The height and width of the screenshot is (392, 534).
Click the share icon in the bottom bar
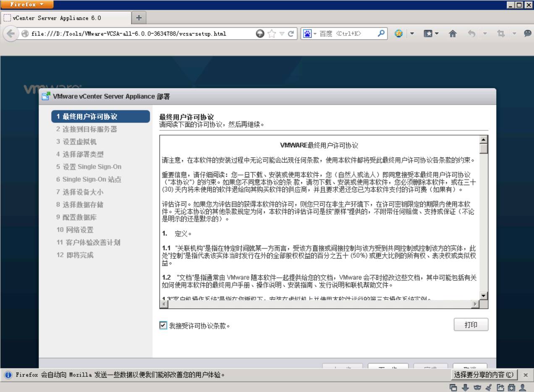[500, 387]
